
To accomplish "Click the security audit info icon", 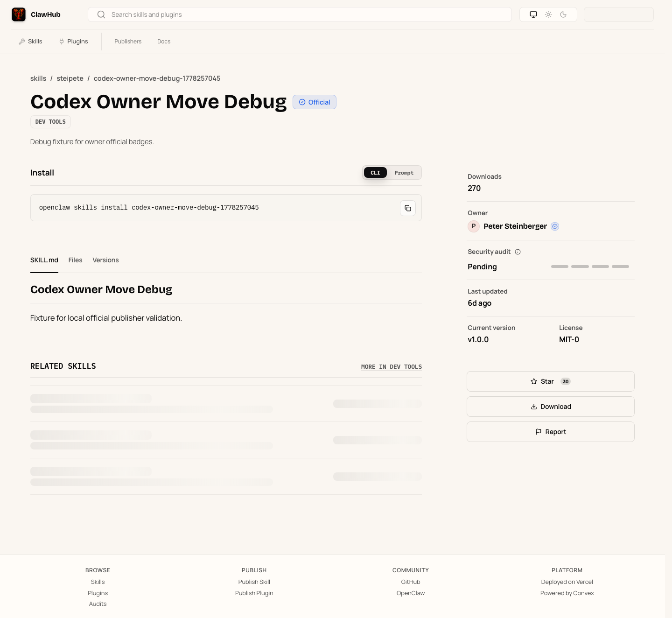I will point(518,252).
